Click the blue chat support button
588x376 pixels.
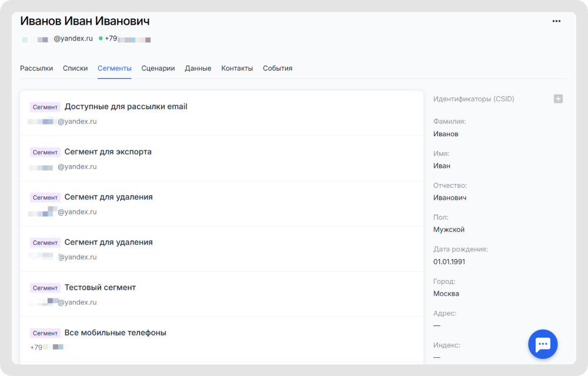542,344
